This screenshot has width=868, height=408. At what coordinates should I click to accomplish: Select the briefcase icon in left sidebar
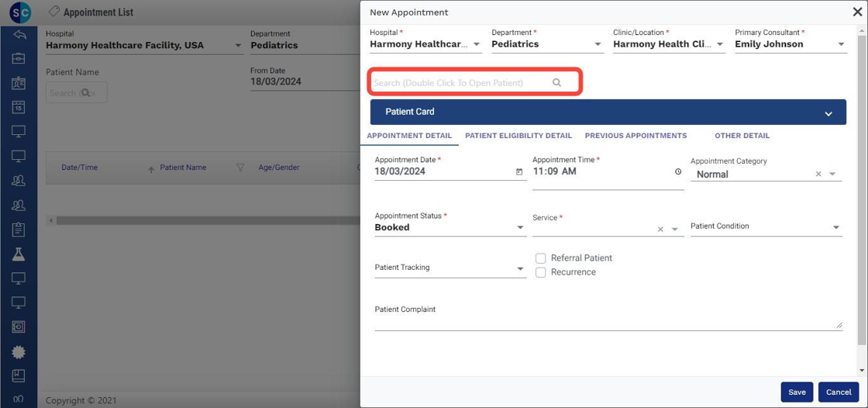click(x=19, y=59)
